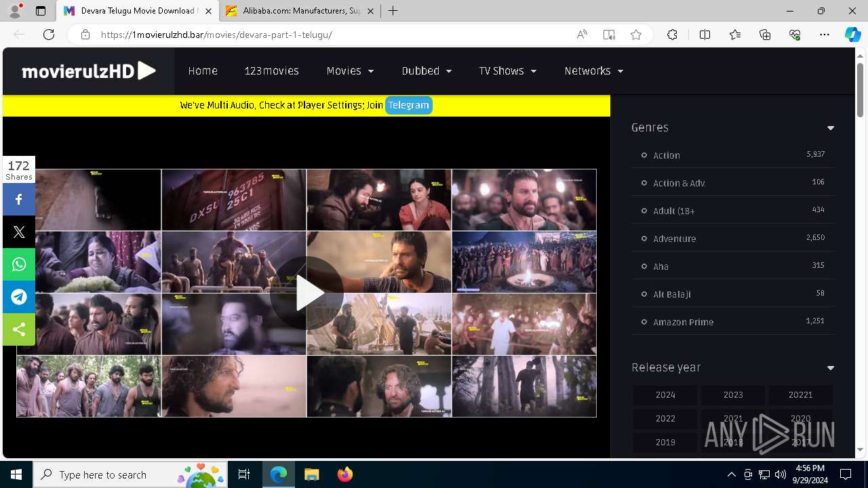Image resolution: width=868 pixels, height=488 pixels.
Task: Open Task View on the taskbar
Action: [x=244, y=474]
